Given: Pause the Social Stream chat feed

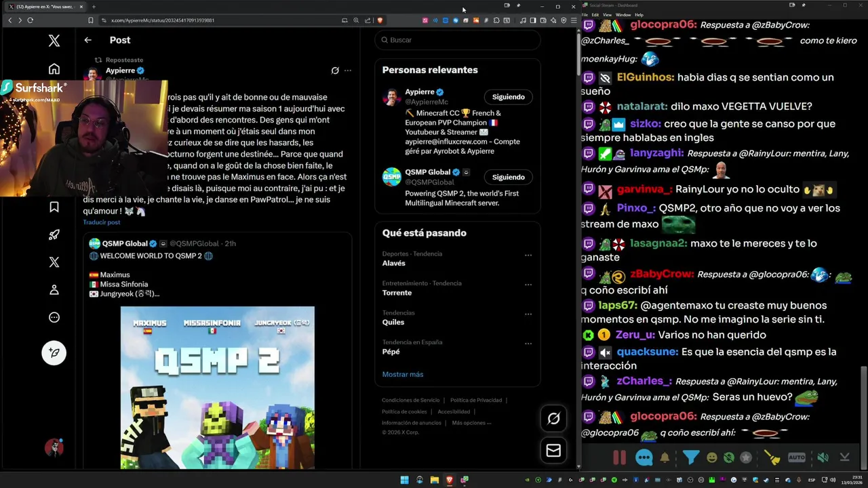Looking at the screenshot, I should 619,457.
